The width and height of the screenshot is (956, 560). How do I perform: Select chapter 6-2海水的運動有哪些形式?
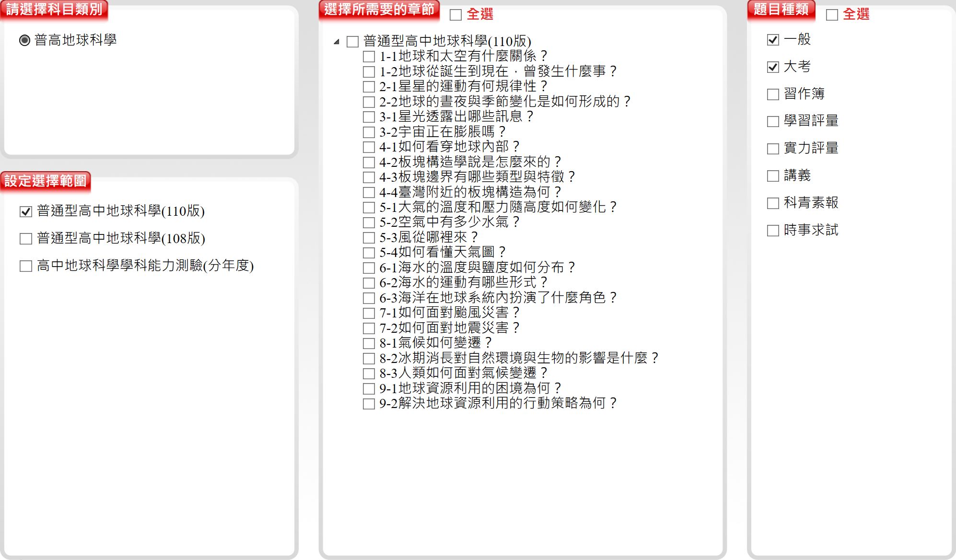pos(369,283)
